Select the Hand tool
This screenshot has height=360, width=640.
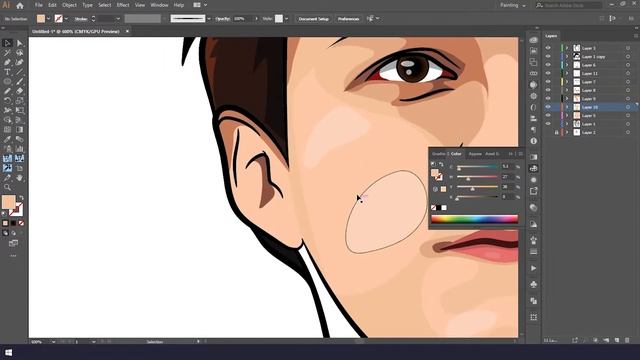click(19, 178)
